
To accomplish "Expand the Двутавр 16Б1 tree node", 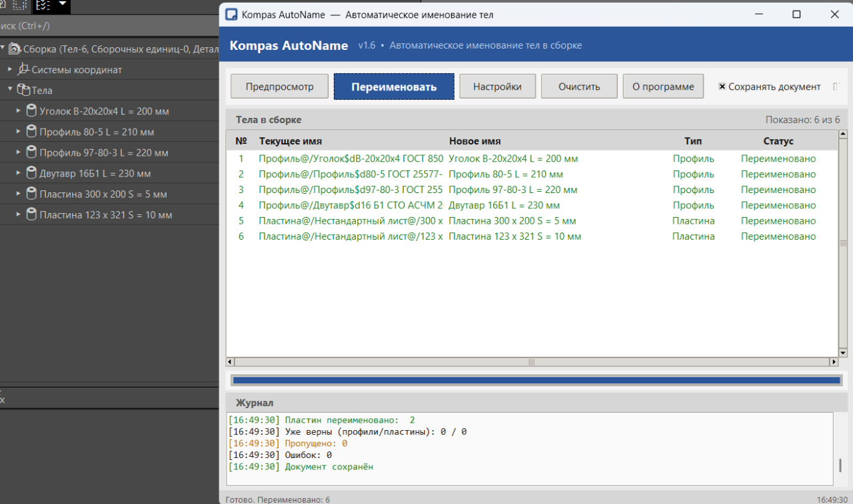I will (19, 173).
